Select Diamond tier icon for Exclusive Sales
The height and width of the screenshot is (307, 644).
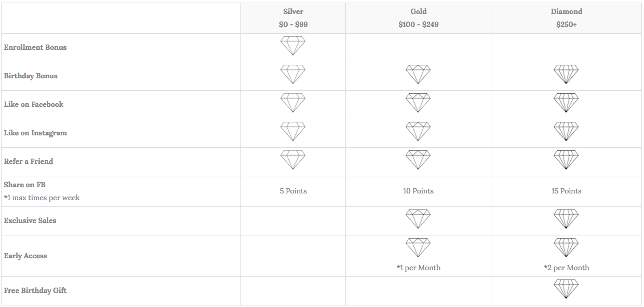tap(566, 219)
